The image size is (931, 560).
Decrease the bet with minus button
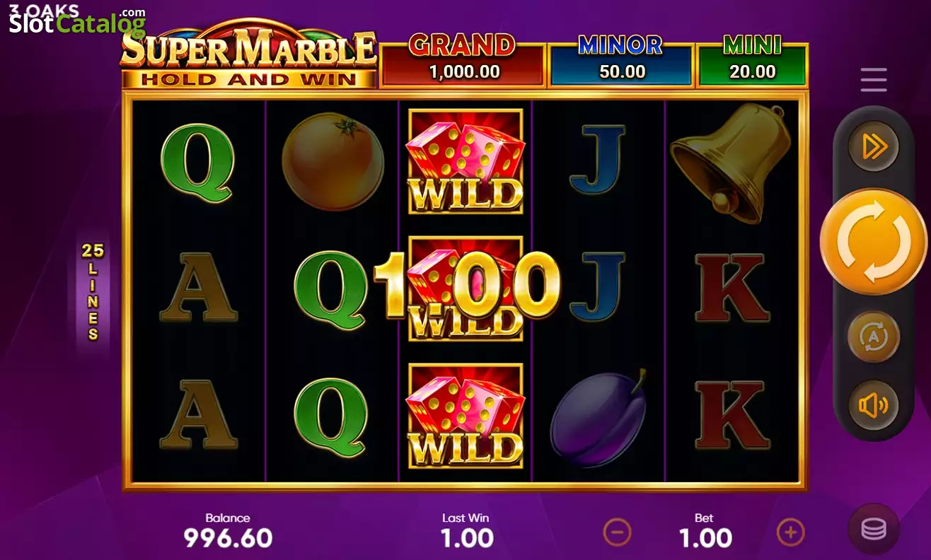617,532
